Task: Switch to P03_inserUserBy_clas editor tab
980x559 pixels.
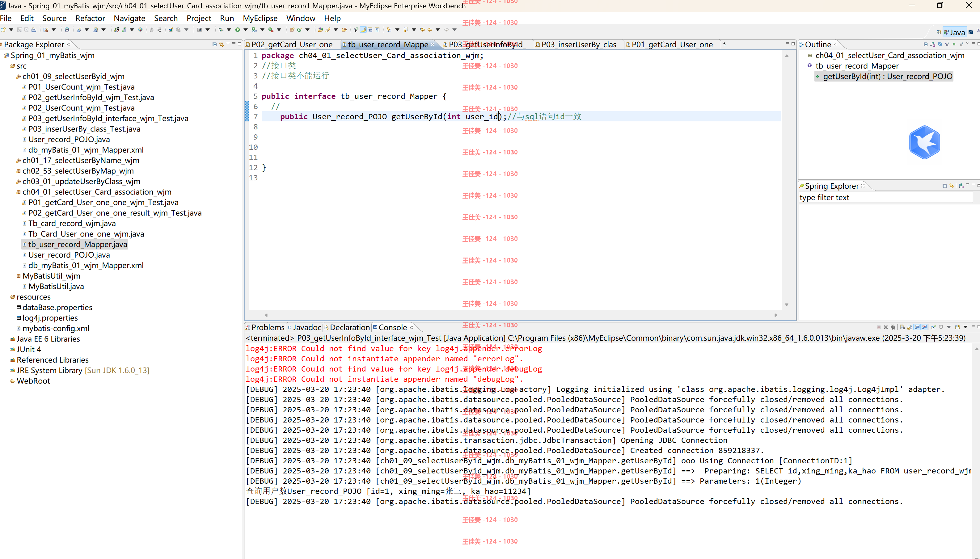Action: click(579, 44)
